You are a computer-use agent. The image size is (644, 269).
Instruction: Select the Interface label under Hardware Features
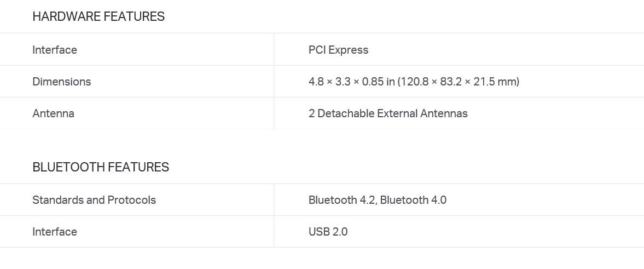[x=55, y=50]
